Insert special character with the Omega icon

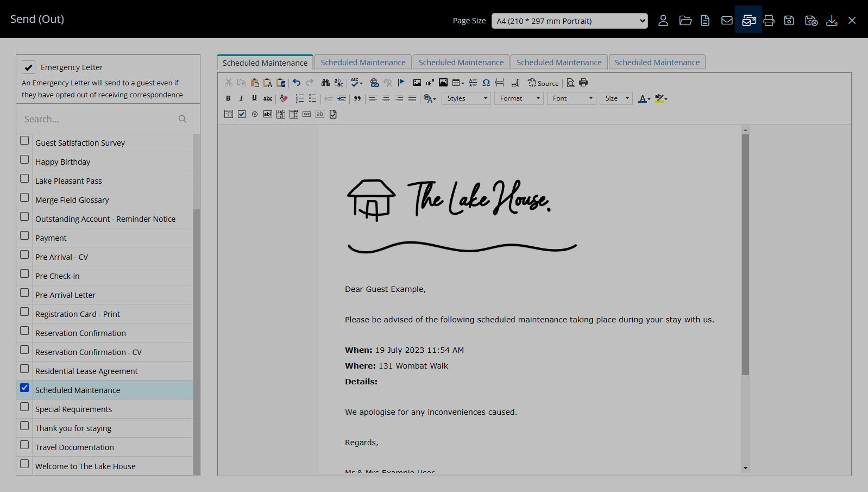click(486, 83)
